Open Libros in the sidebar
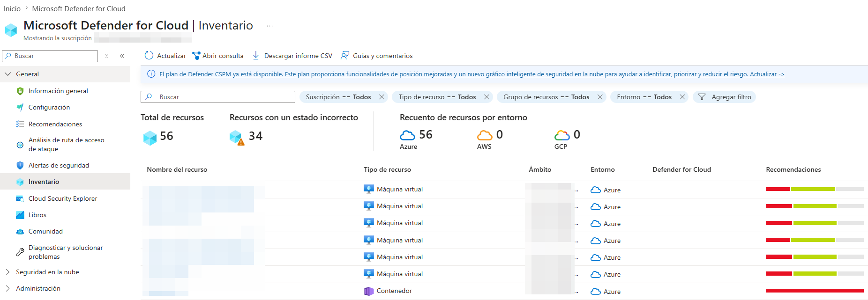The image size is (868, 300). click(37, 215)
